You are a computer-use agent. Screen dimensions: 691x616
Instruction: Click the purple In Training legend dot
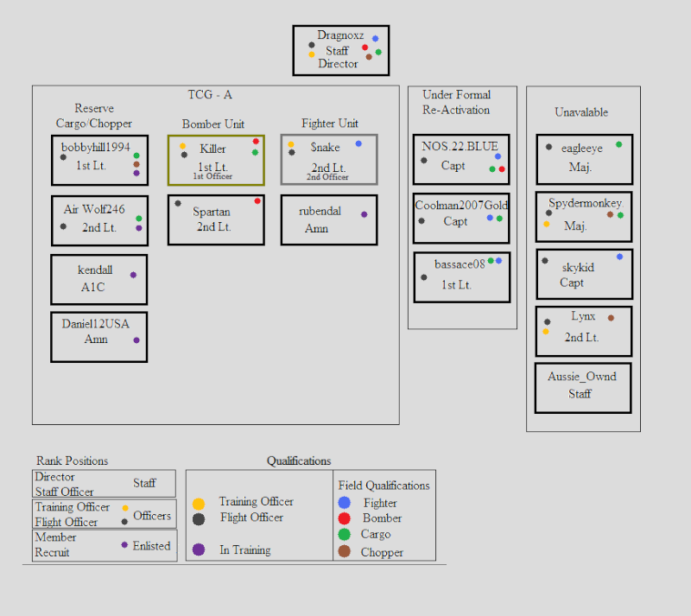click(x=199, y=549)
